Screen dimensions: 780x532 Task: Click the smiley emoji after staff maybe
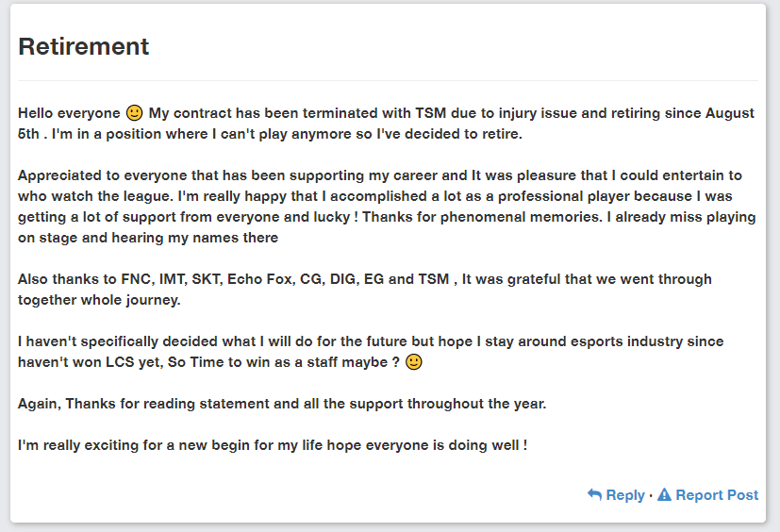(x=414, y=362)
